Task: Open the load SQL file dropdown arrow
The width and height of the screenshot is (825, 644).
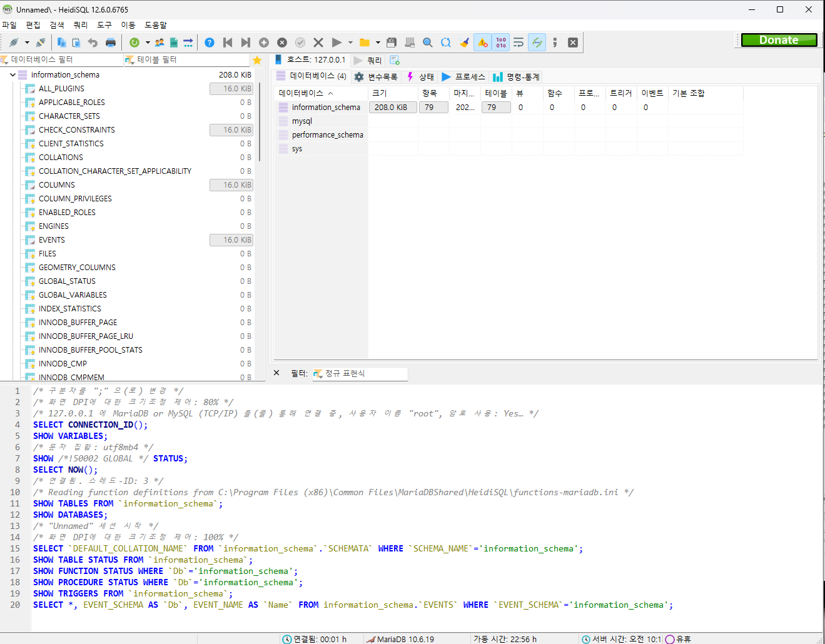Action: coord(378,43)
